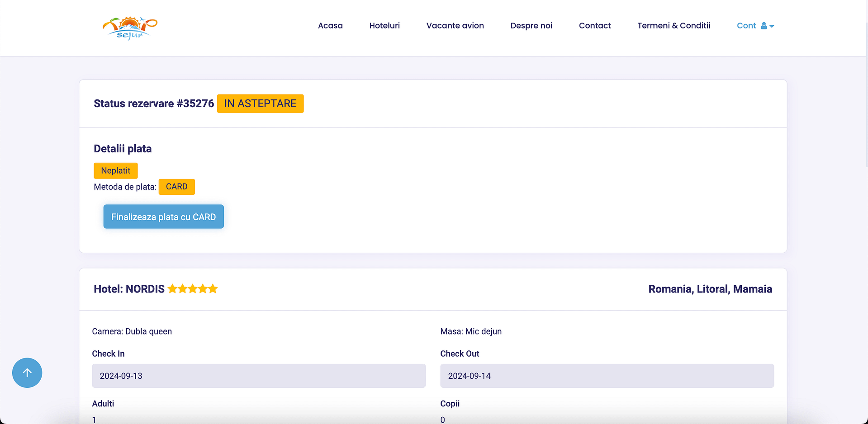Screen dimensions: 868x424
Task: View Termeni & Conditii page
Action: point(674,26)
